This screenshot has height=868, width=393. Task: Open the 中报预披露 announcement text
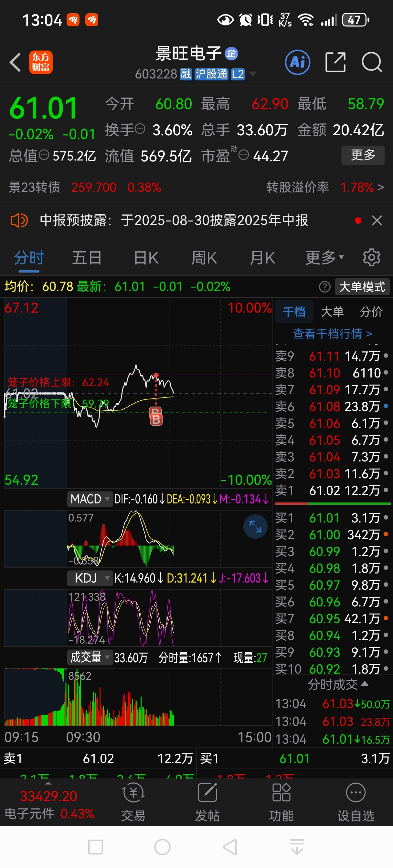[x=174, y=220]
